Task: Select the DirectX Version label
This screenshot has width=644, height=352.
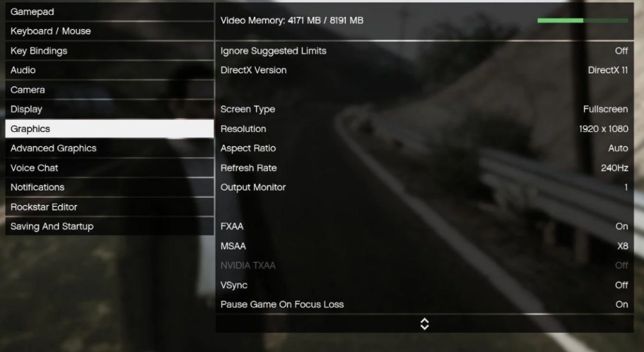Action: click(x=253, y=70)
